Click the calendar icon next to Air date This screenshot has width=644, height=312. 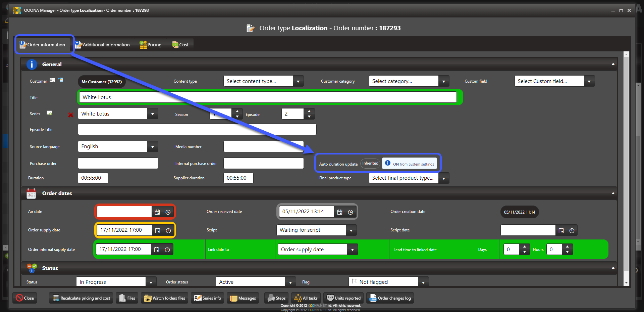(157, 212)
